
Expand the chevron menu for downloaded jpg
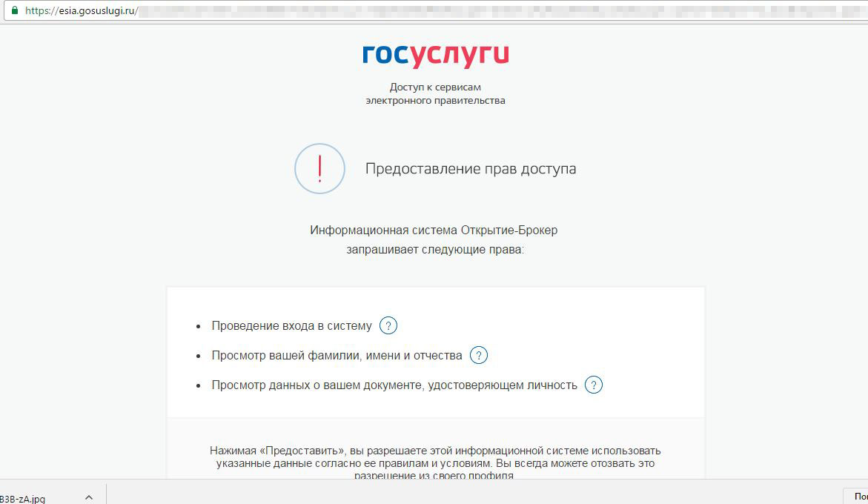tap(89, 498)
